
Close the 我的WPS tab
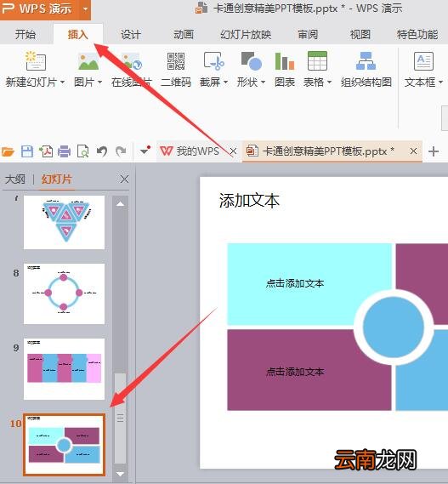click(233, 151)
